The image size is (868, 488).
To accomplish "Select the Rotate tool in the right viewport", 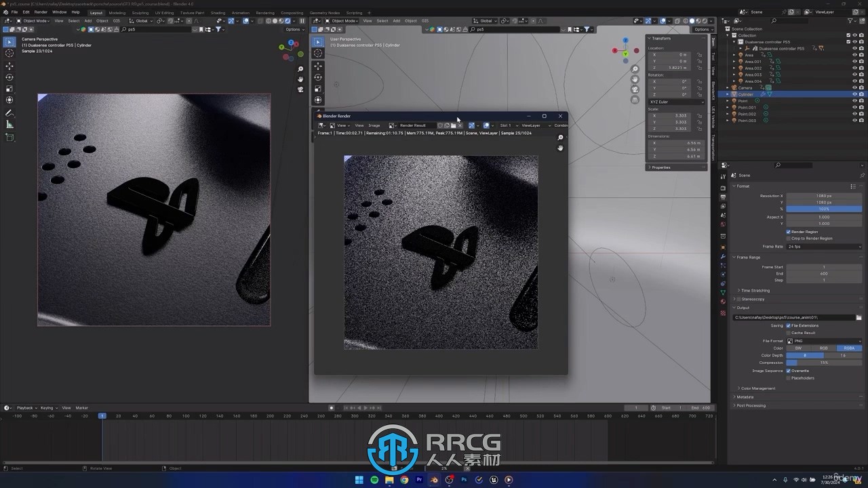I will pos(318,77).
